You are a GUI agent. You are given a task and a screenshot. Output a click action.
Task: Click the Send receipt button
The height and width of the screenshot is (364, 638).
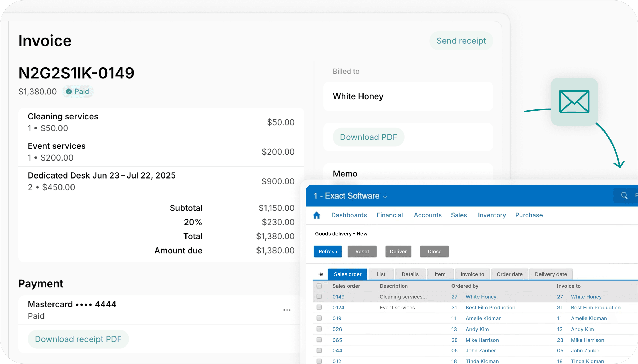click(x=461, y=41)
